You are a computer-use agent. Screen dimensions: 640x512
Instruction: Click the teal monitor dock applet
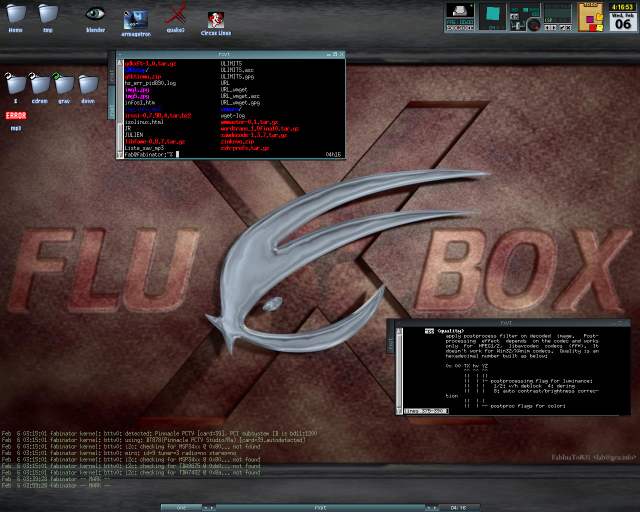coord(492,16)
